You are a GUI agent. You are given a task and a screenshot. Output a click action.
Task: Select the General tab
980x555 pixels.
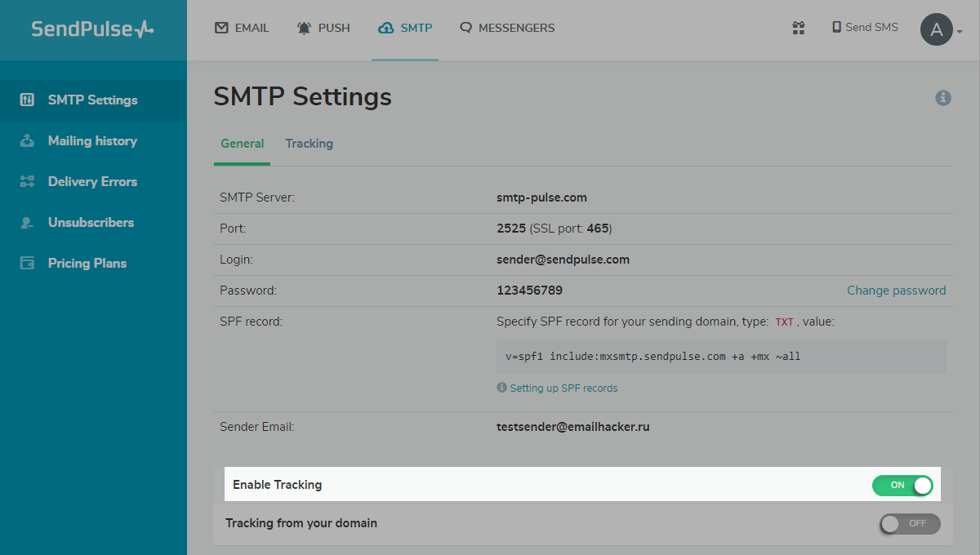point(242,143)
